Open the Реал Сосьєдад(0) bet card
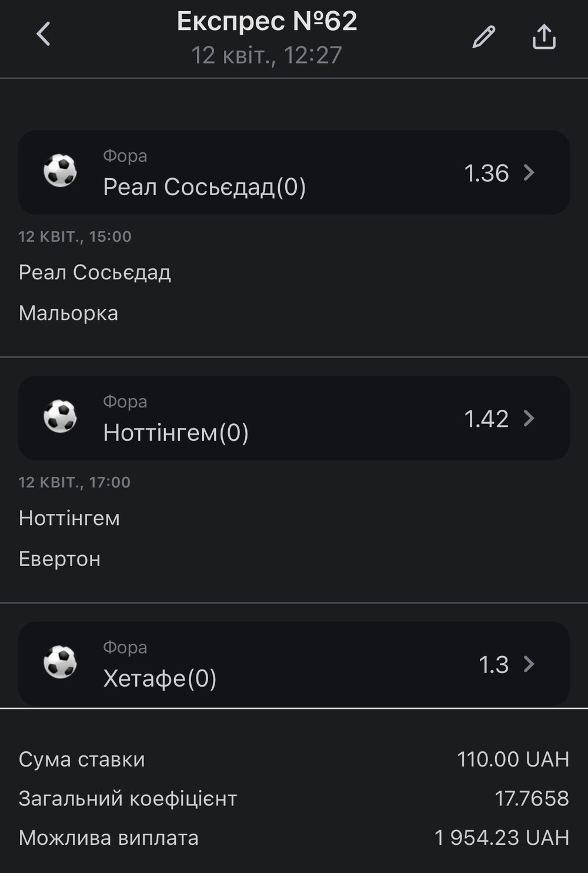The height and width of the screenshot is (873, 588). (294, 172)
